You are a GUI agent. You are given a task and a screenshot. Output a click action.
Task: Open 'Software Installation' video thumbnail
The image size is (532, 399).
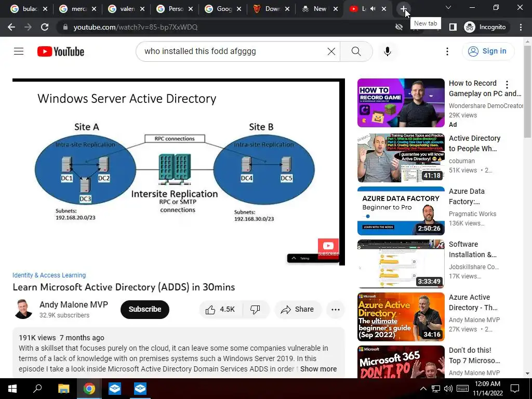tap(401, 263)
